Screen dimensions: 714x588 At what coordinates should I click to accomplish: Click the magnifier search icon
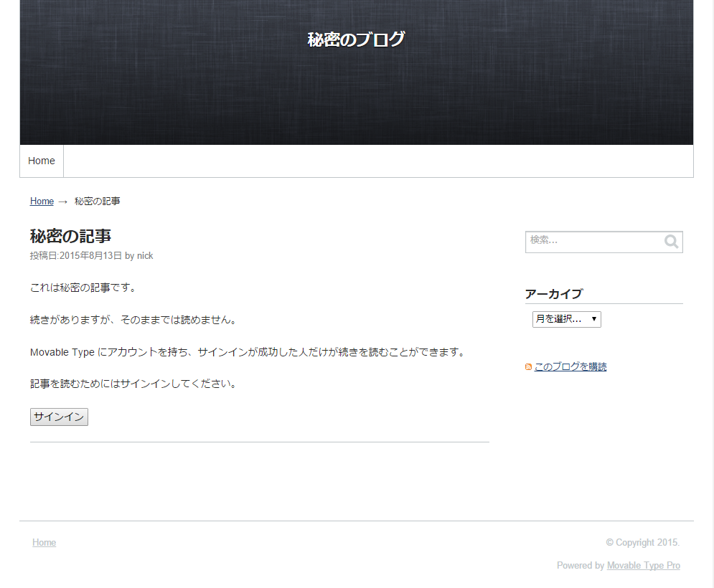pyautogui.click(x=671, y=241)
